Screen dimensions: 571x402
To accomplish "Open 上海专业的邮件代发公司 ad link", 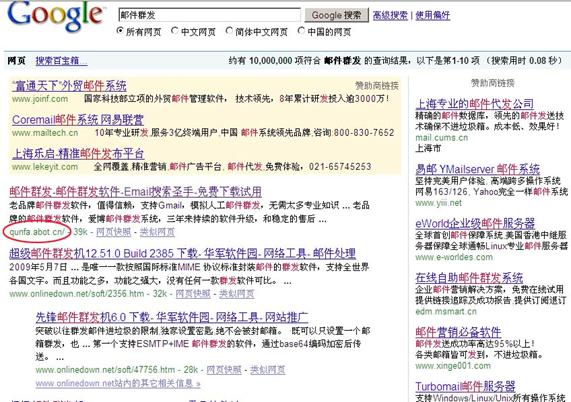I will (x=474, y=104).
